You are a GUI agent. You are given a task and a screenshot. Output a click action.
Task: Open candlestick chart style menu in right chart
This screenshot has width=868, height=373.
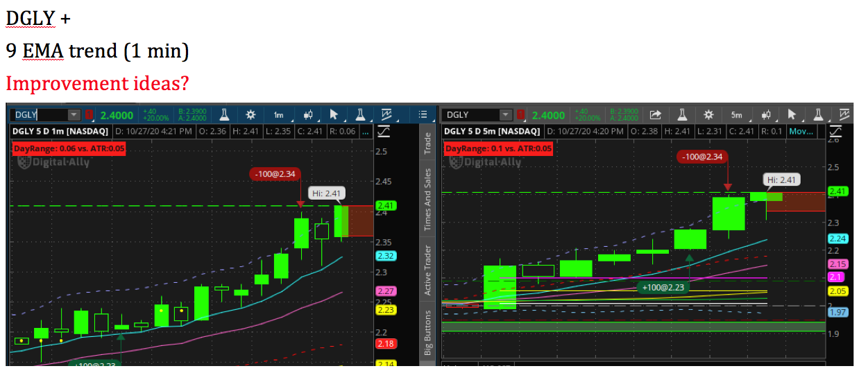click(x=765, y=115)
